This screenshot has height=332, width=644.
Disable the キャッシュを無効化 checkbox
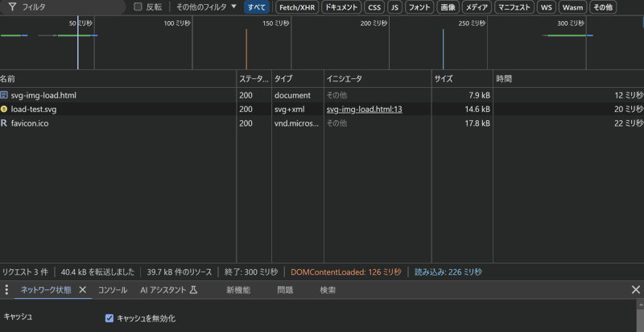pyautogui.click(x=109, y=318)
